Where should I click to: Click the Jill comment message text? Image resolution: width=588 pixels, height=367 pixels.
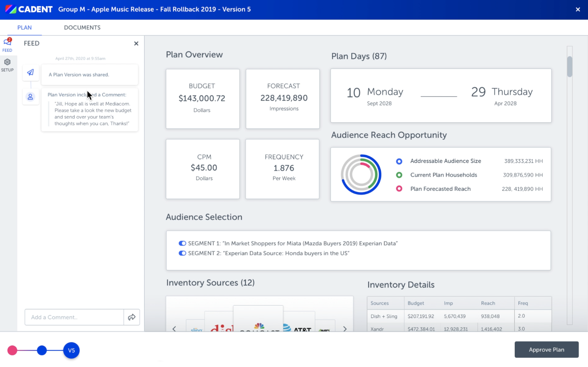coord(93,114)
